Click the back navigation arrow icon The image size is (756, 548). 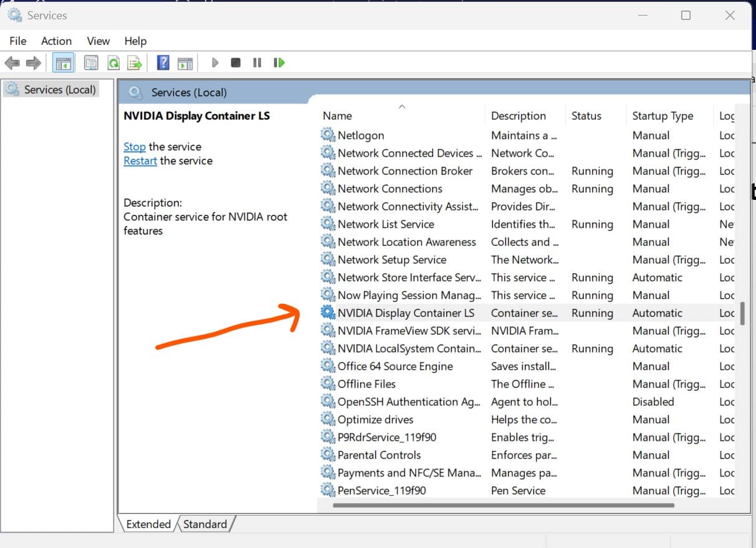[x=12, y=62]
